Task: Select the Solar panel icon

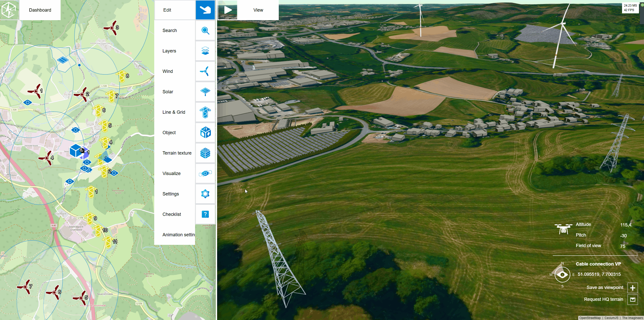Action: pyautogui.click(x=205, y=92)
